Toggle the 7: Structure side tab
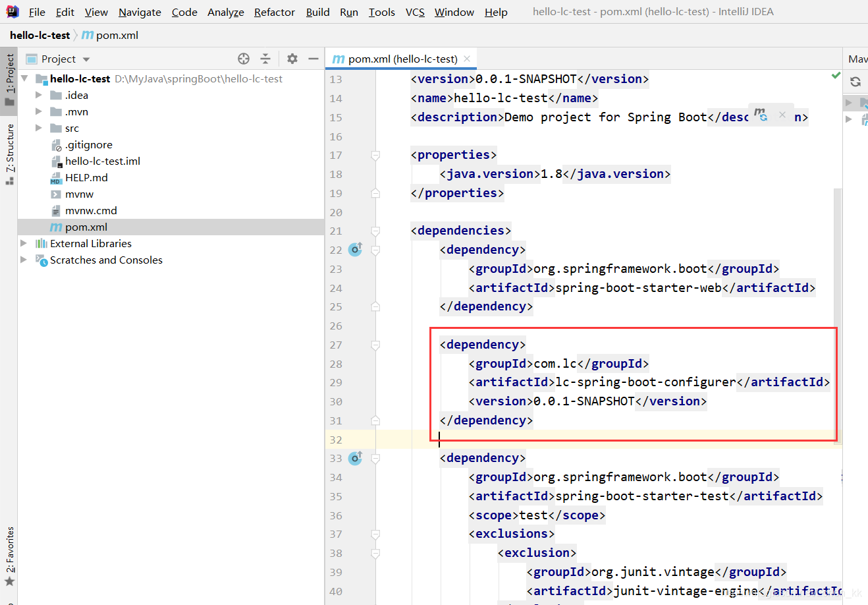Image resolution: width=868 pixels, height=605 pixels. tap(9, 155)
